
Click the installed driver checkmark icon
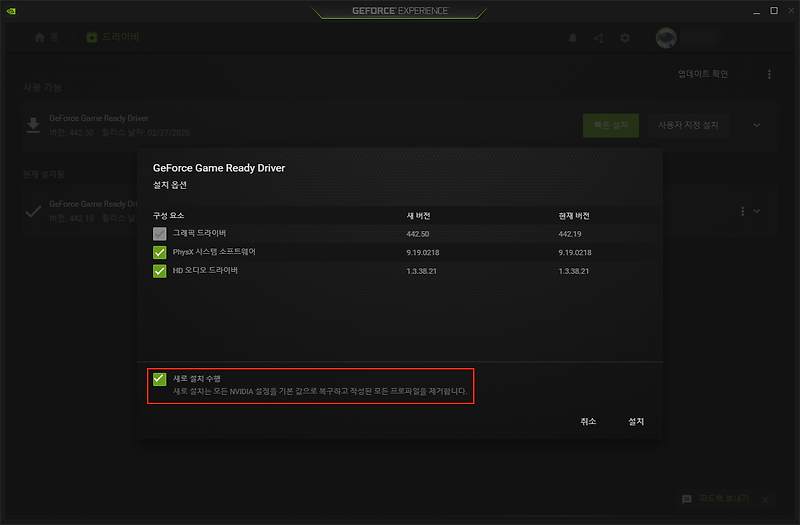(33, 211)
